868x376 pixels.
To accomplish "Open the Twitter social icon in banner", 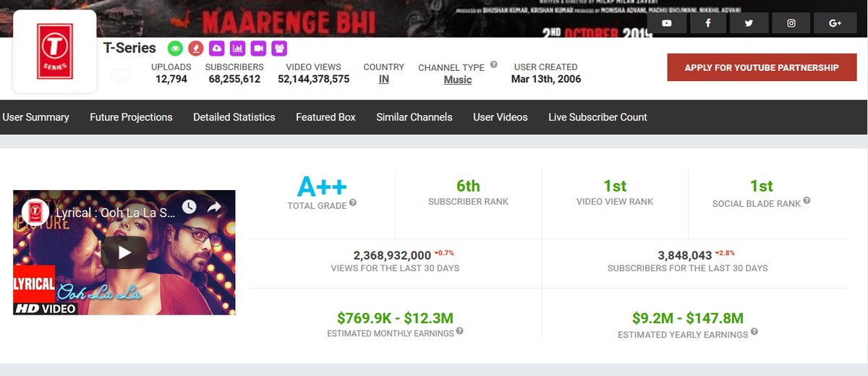I will pos(749,23).
